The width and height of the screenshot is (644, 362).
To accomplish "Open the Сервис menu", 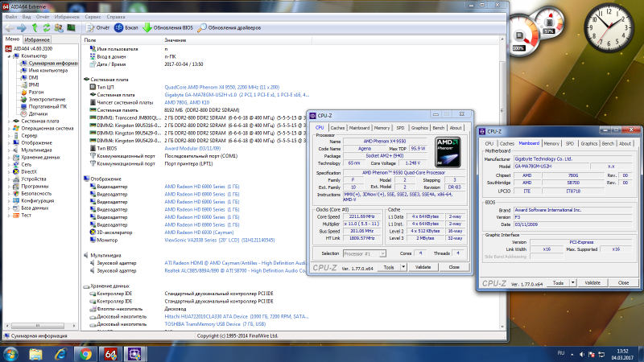I will point(93,16).
